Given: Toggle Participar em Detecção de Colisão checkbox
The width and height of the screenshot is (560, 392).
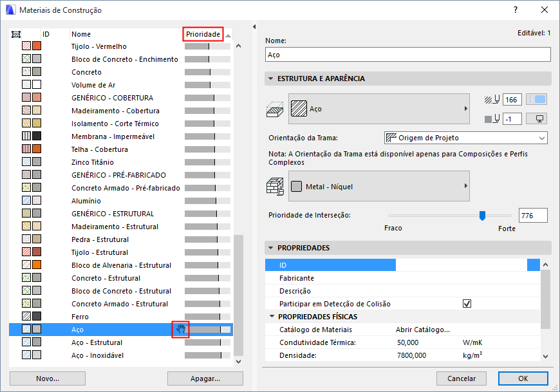Looking at the screenshot, I should tap(467, 303).
